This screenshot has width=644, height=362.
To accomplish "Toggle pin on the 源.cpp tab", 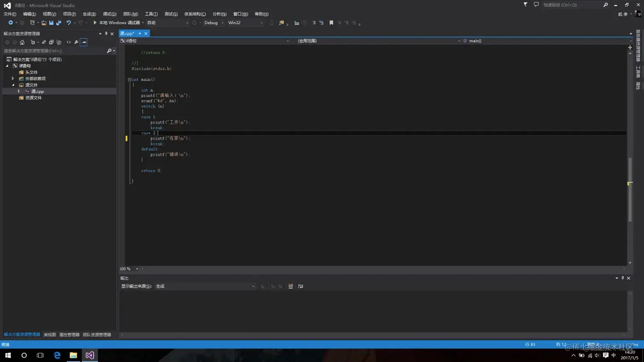I will click(x=140, y=33).
